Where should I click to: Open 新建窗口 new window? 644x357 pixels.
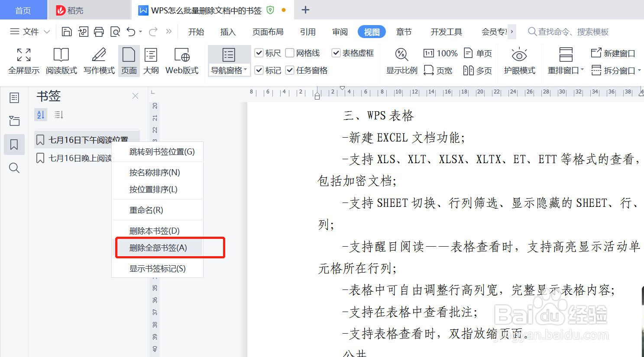pos(613,53)
